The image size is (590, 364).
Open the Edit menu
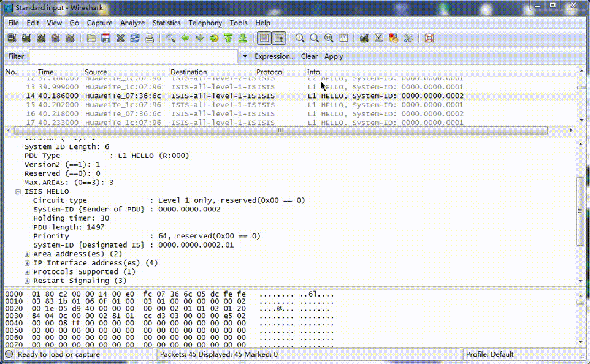[33, 23]
